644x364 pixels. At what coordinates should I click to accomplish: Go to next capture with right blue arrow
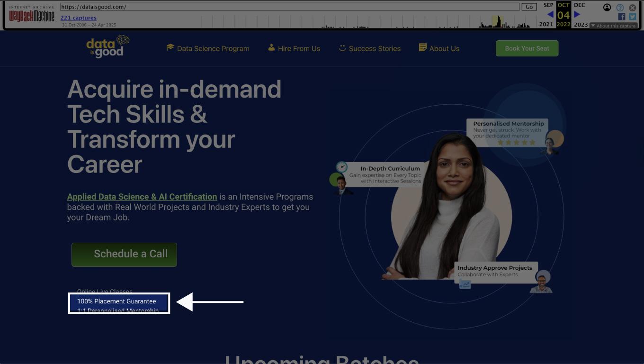[577, 15]
